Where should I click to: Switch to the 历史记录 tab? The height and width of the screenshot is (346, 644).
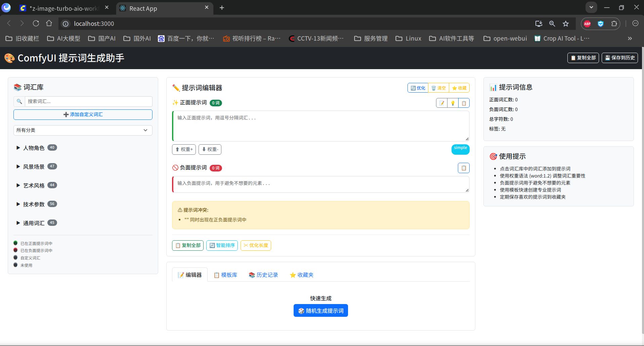(263, 275)
